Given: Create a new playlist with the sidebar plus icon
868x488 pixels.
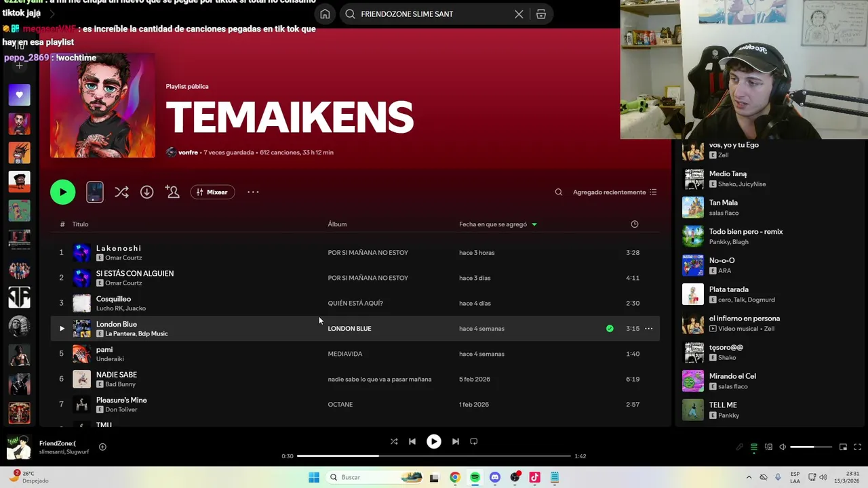Looking at the screenshot, I should click(x=19, y=66).
